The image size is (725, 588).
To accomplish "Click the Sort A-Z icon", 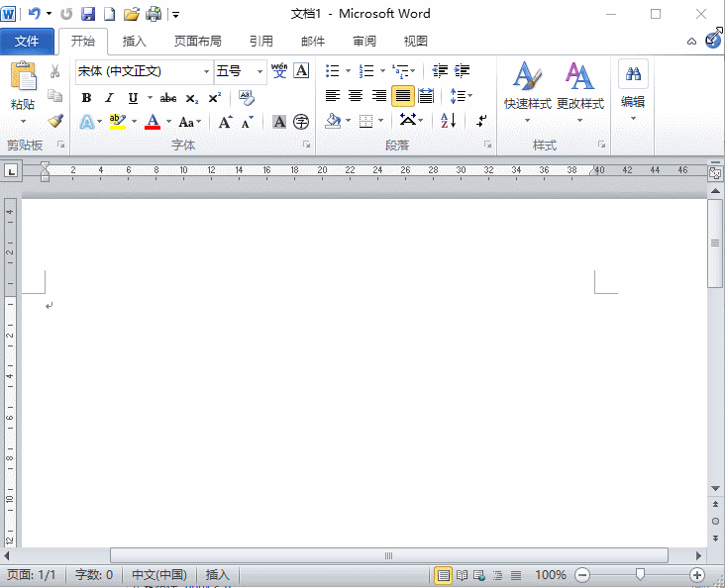I will coord(449,121).
